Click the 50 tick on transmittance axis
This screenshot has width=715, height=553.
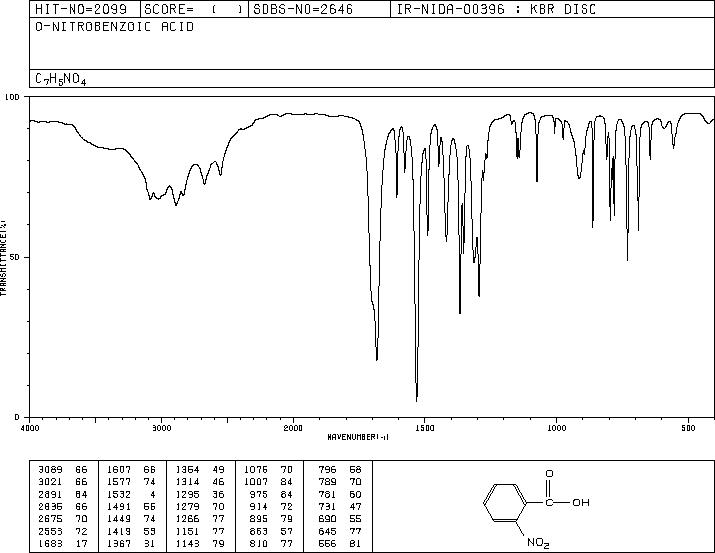coord(15,257)
